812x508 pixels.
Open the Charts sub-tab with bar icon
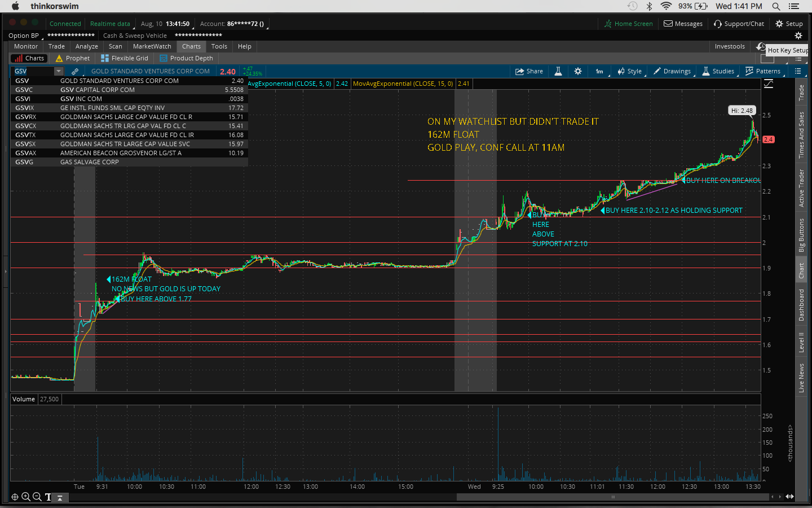29,58
